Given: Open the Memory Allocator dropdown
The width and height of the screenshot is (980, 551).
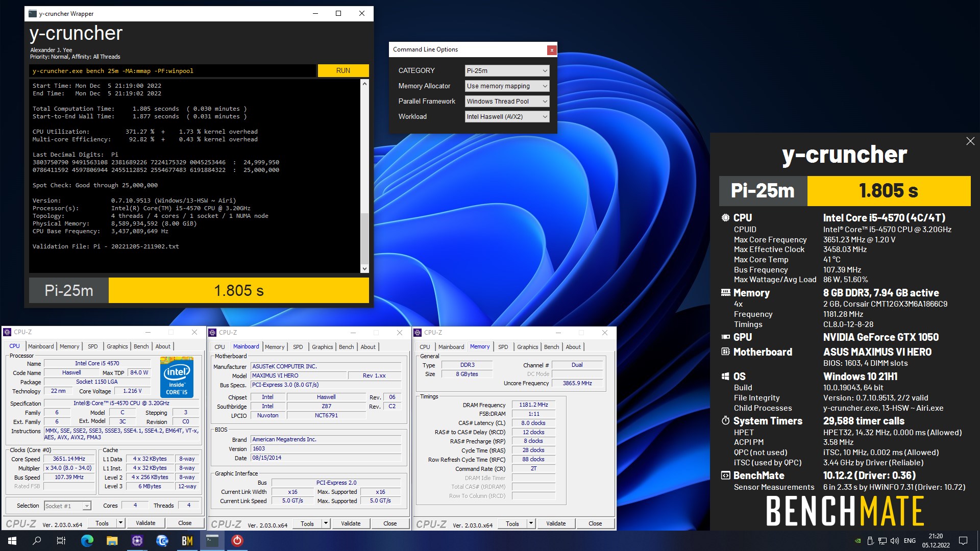Looking at the screenshot, I should [507, 86].
